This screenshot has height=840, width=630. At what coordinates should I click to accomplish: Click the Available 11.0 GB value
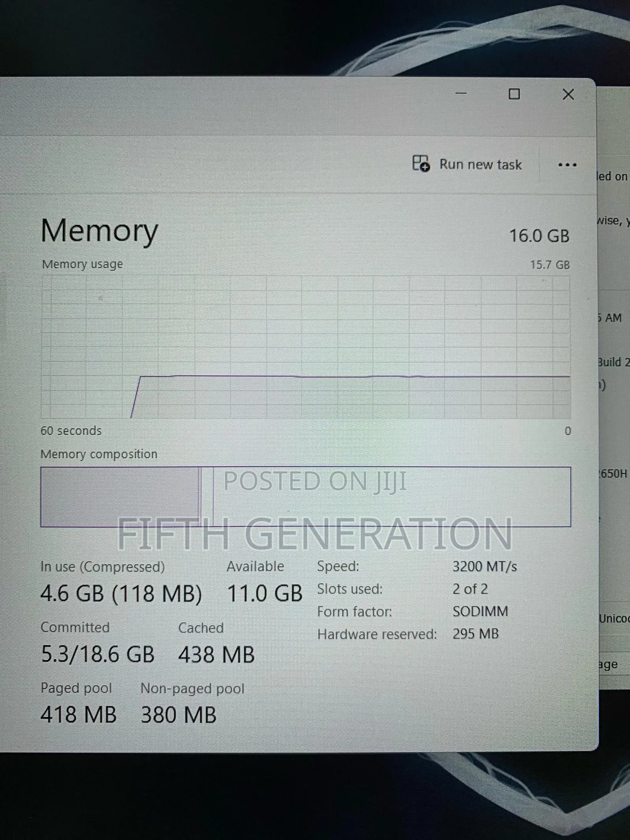click(265, 593)
